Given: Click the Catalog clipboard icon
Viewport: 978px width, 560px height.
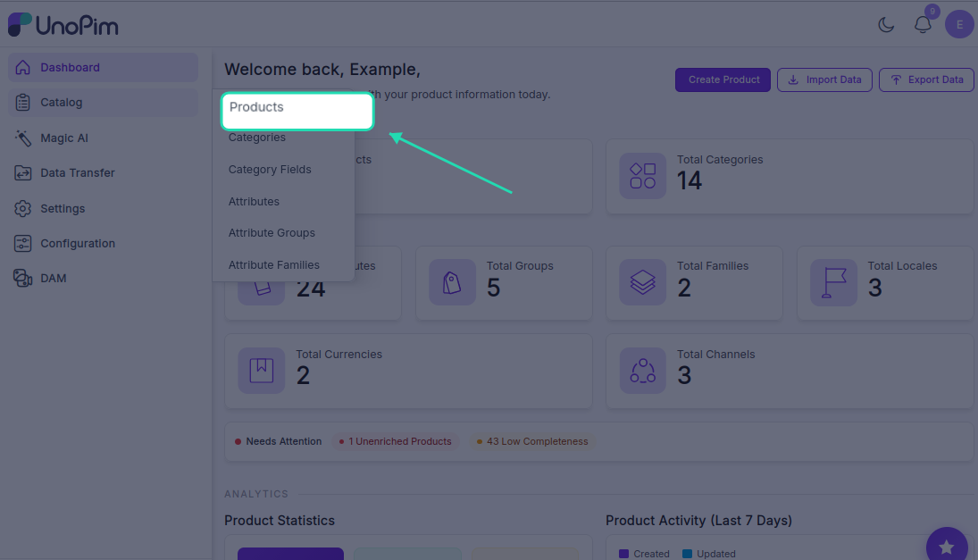Looking at the screenshot, I should (x=22, y=103).
